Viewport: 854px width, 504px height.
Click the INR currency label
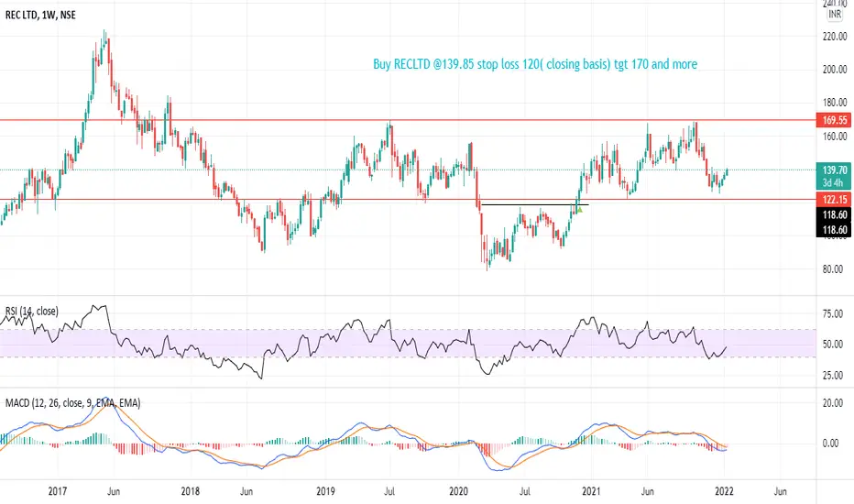(835, 15)
